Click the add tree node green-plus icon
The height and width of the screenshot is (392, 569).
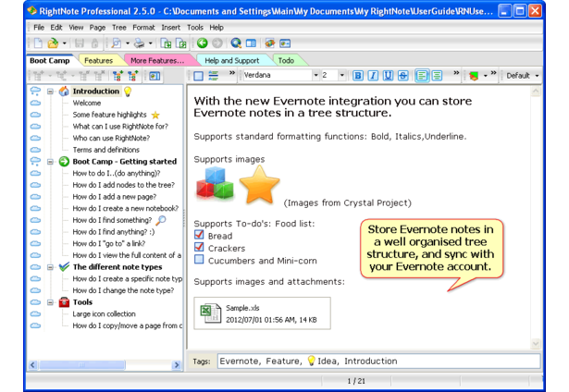point(118,76)
